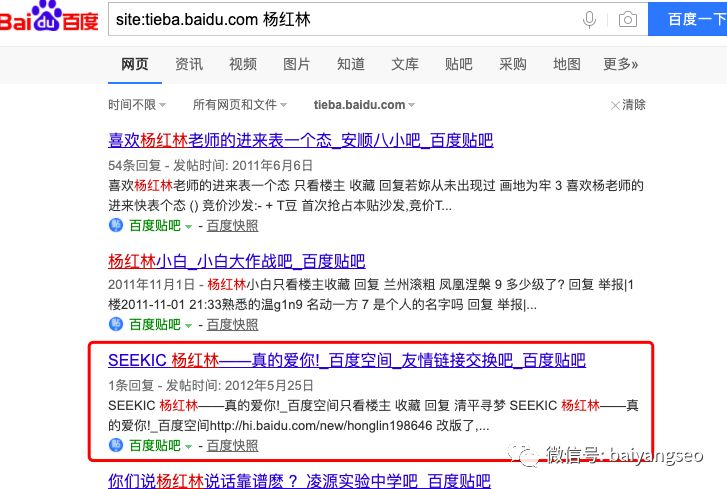This screenshot has height=489, width=727.
Task: Open the 图片 search tab
Action: coord(297,64)
